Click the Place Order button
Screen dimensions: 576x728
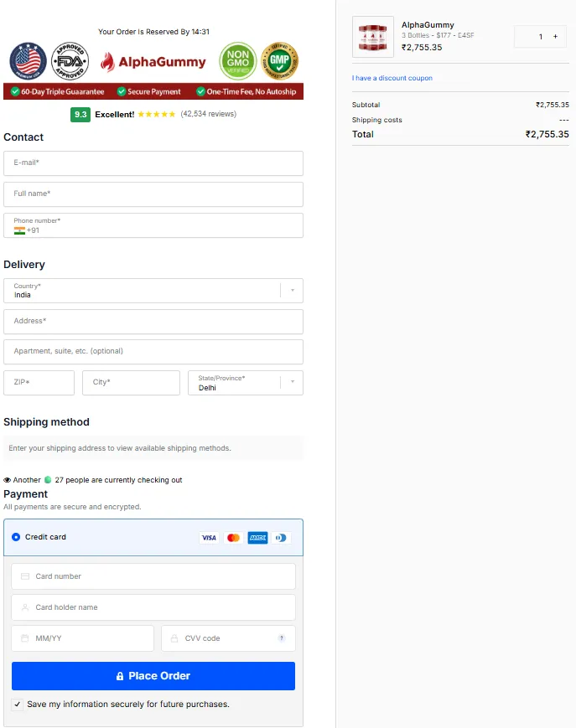[153, 676]
